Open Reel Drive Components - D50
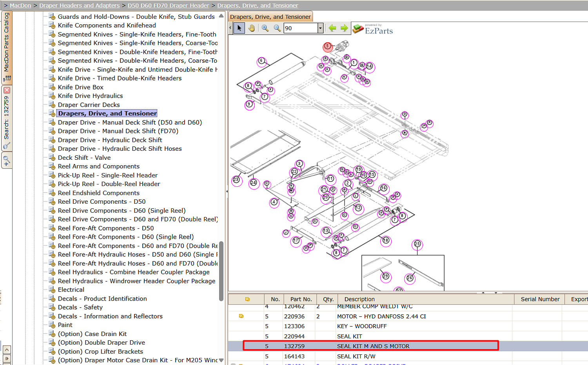The height and width of the screenshot is (365, 588). coord(102,202)
